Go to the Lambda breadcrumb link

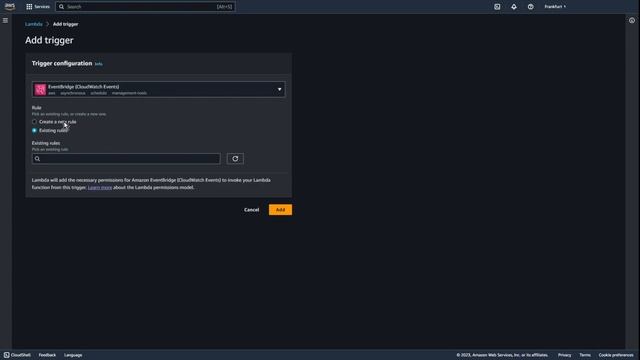pos(33,24)
